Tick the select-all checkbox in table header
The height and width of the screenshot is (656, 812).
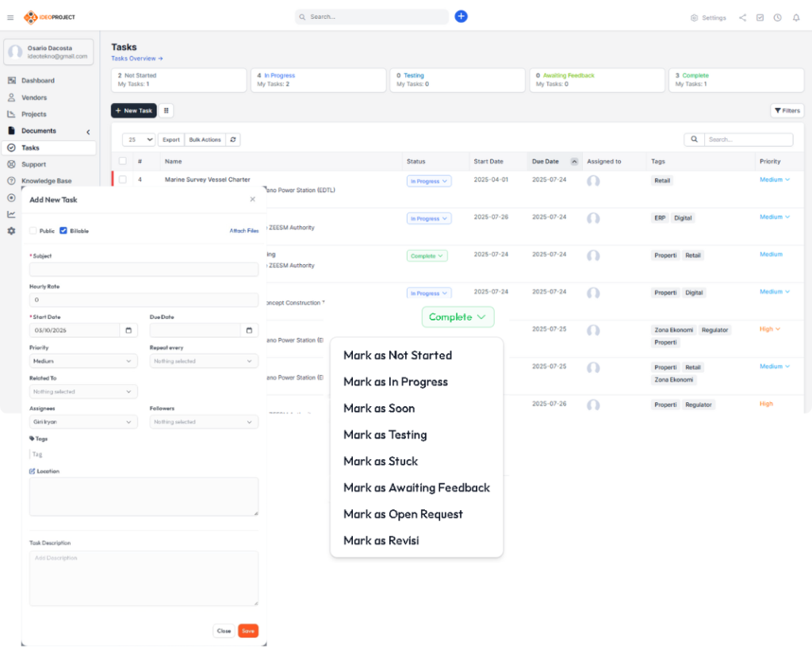(122, 161)
